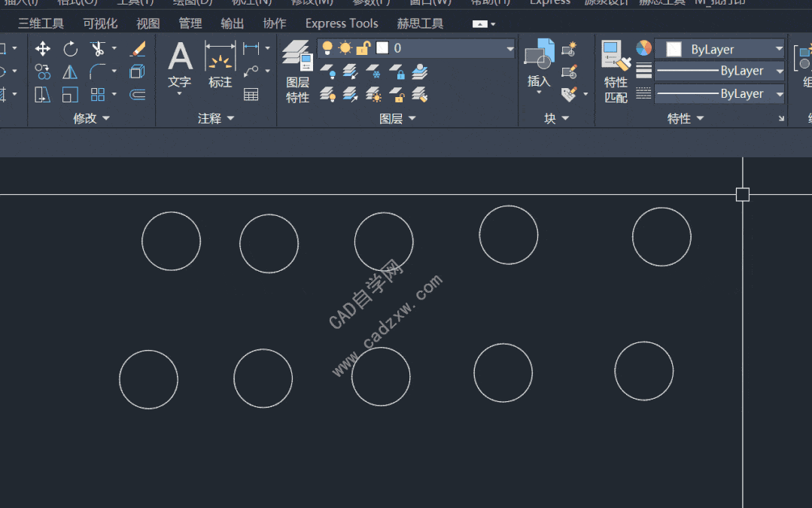Open the 图层特性 layer properties manager
The width and height of the screenshot is (812, 508).
pyautogui.click(x=297, y=71)
